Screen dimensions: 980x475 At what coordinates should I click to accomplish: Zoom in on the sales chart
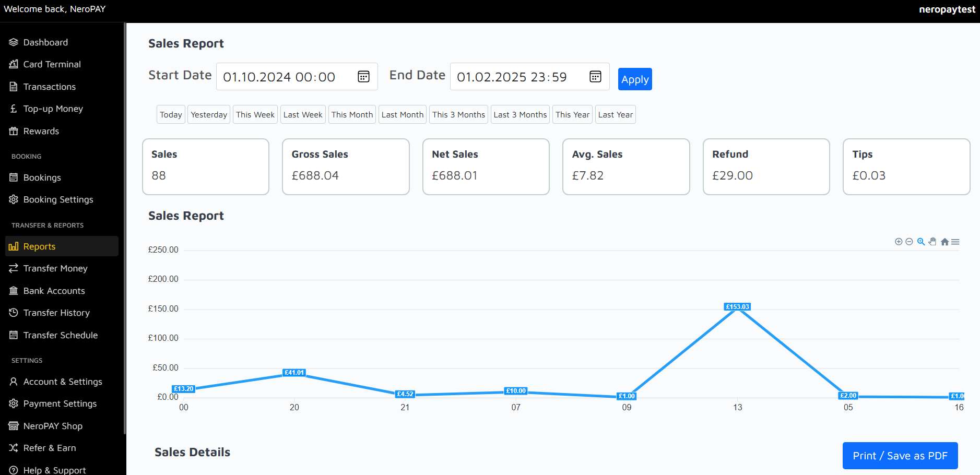coord(898,242)
